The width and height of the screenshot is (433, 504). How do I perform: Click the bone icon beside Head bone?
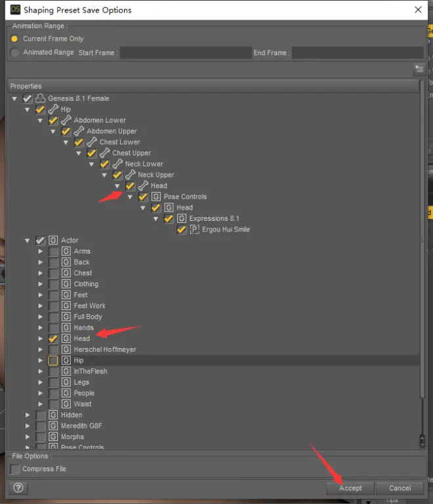coord(143,185)
